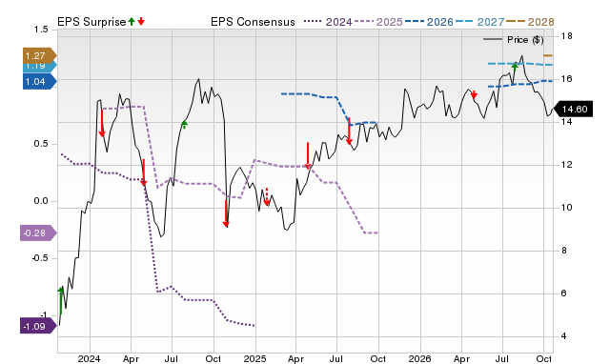Click the EPS Consensus legend title
This screenshot has height=364, width=610.
253,22
